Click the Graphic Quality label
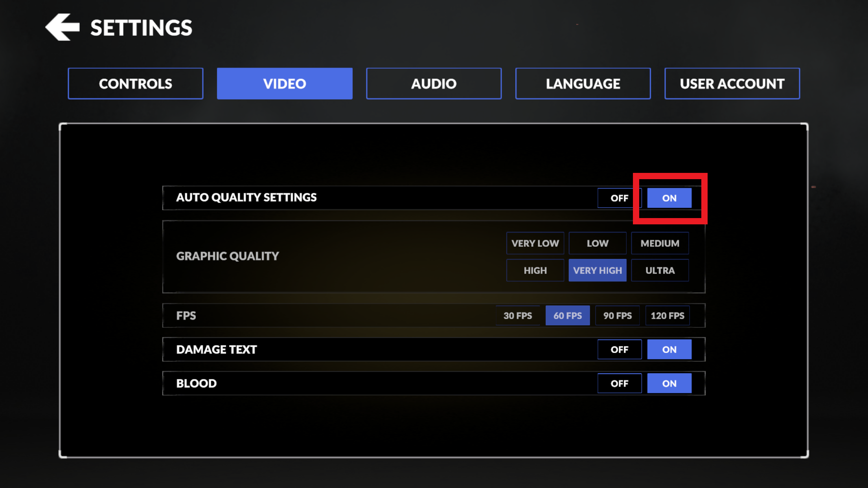Viewport: 868px width, 488px height. click(x=227, y=256)
